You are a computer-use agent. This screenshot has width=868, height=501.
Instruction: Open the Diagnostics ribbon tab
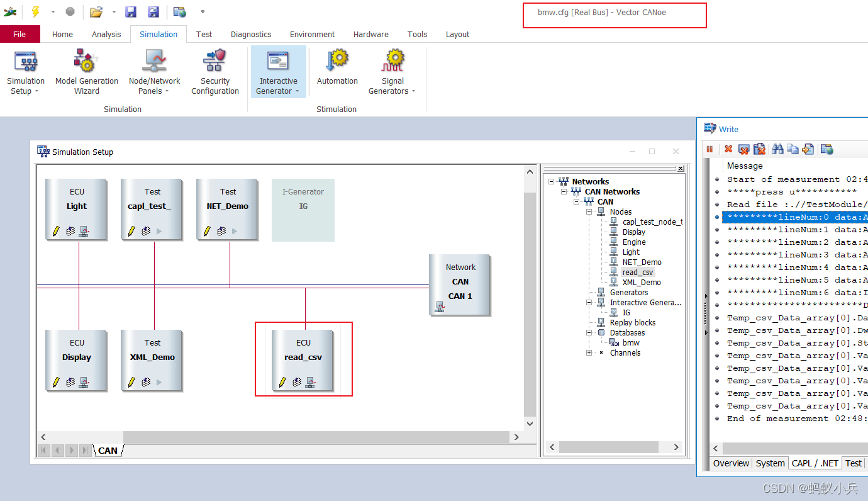click(251, 34)
